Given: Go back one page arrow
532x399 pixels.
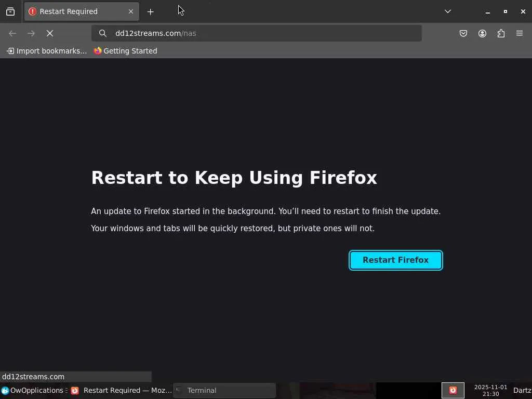Looking at the screenshot, I should point(12,33).
